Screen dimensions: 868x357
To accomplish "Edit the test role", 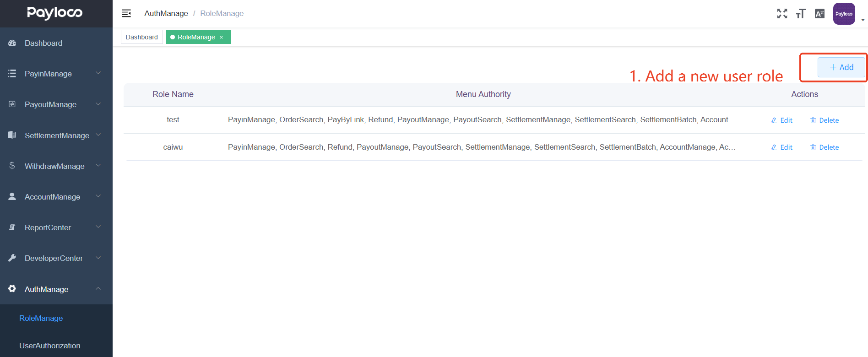I will point(781,120).
